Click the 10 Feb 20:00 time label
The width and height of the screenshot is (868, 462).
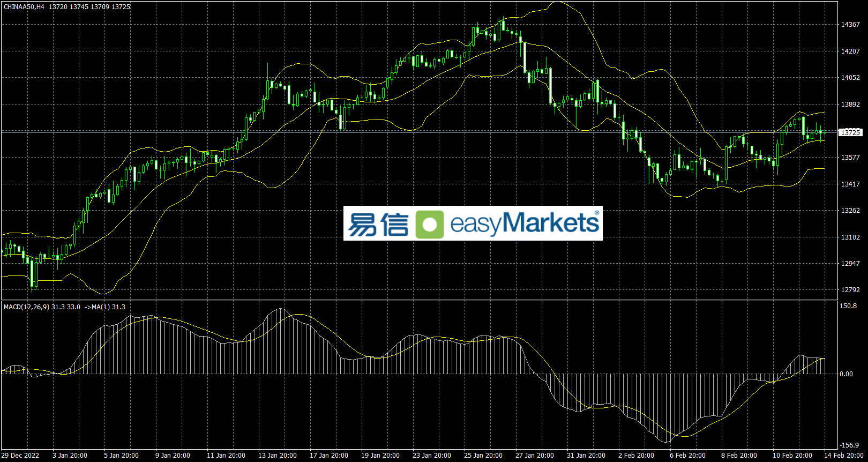(792, 456)
